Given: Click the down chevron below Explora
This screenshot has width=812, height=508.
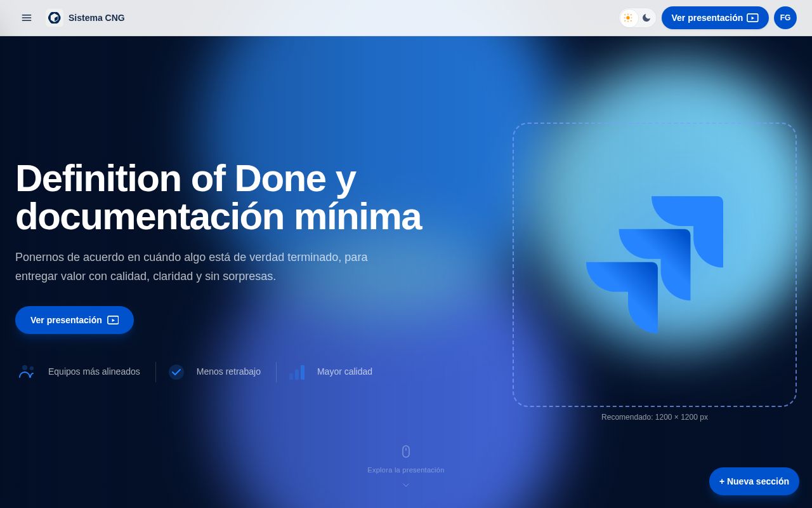Looking at the screenshot, I should [406, 485].
